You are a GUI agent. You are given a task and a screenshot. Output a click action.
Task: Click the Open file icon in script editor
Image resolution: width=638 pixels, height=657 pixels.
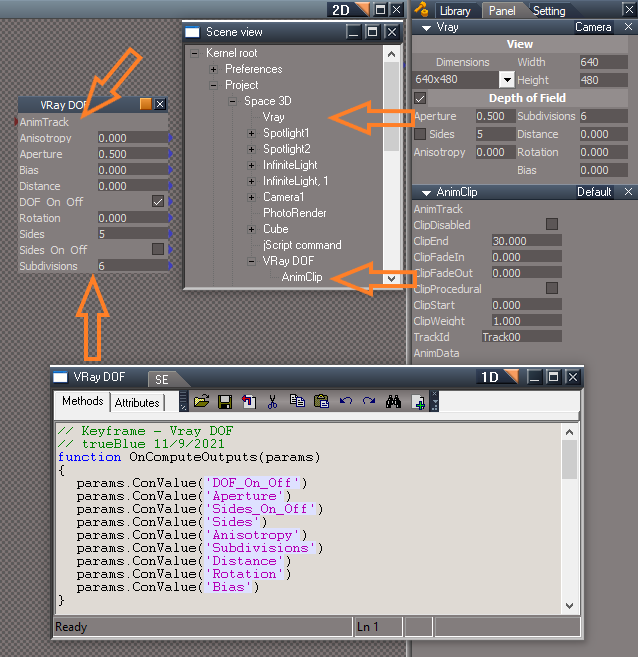[201, 401]
